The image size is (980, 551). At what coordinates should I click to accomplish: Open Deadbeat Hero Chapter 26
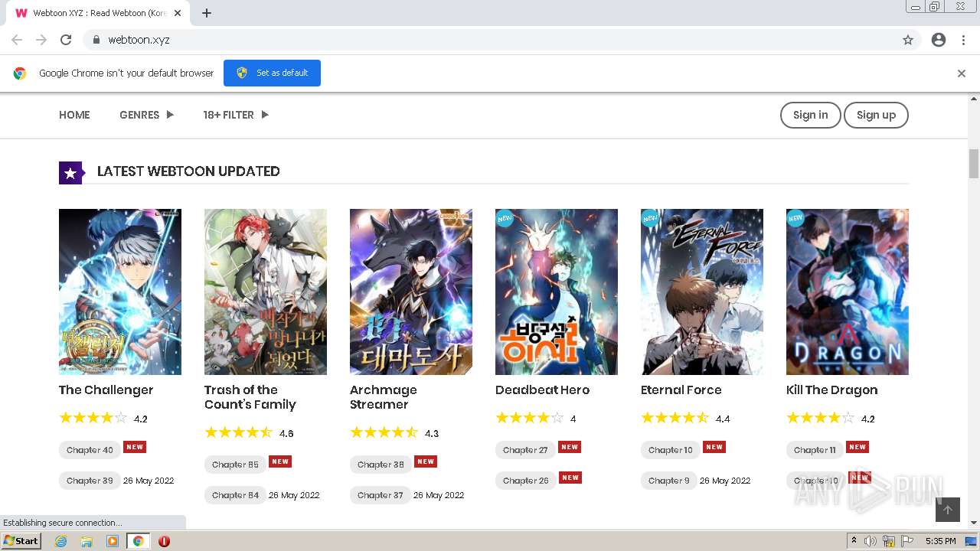point(525,481)
